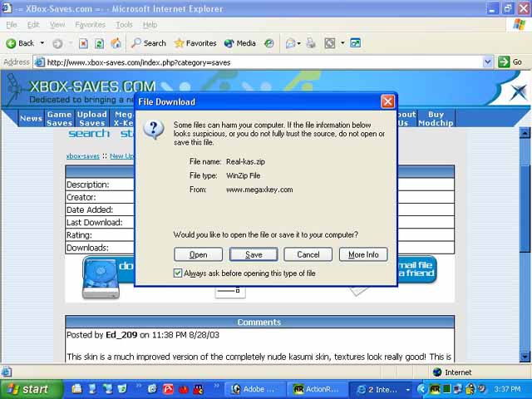Open the Edit menu
532x399 pixels.
(33, 25)
